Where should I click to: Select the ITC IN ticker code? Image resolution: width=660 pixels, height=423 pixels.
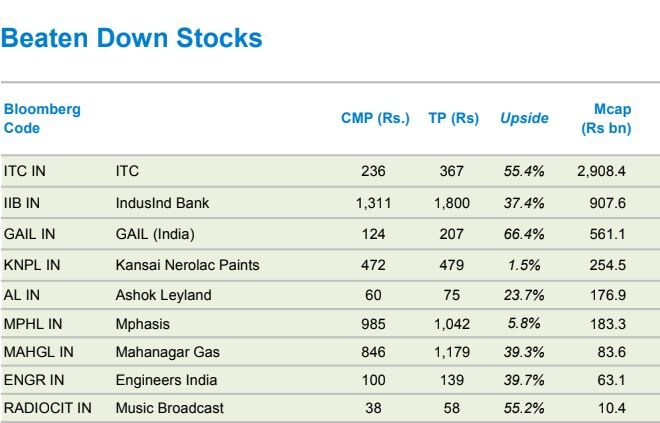pos(25,171)
